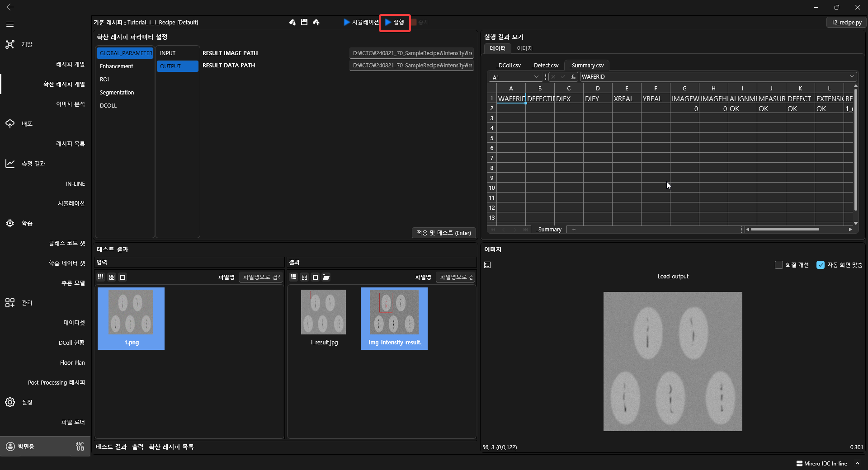This screenshot has width=868, height=470.
Task: Enable the 화질 개선 checkbox
Action: 778,265
